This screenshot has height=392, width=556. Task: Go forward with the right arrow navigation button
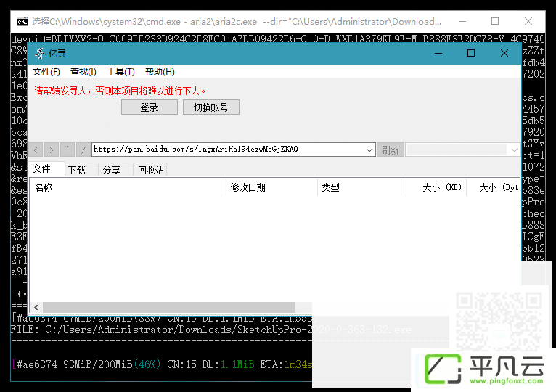pyautogui.click(x=52, y=150)
